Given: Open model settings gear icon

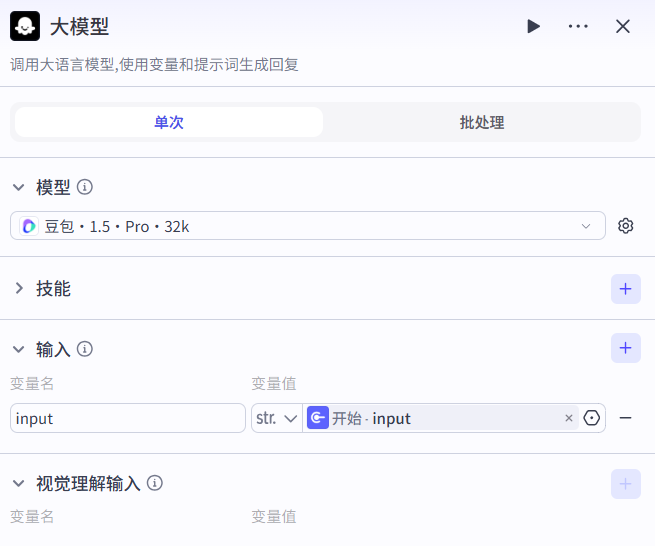Looking at the screenshot, I should coord(626,226).
